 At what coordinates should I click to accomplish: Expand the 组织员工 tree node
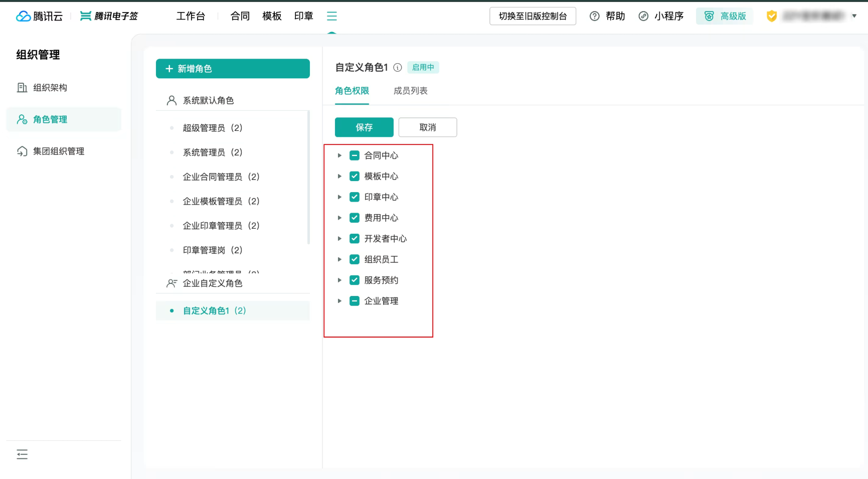tap(339, 259)
